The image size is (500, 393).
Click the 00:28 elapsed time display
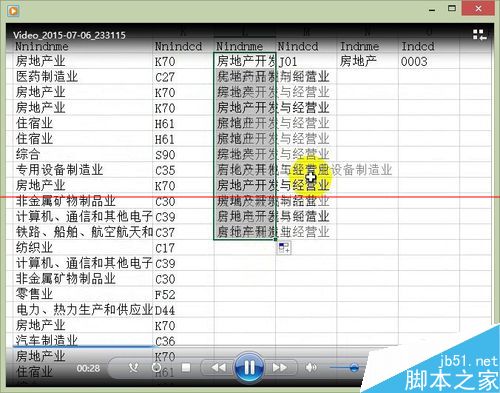pyautogui.click(x=88, y=368)
